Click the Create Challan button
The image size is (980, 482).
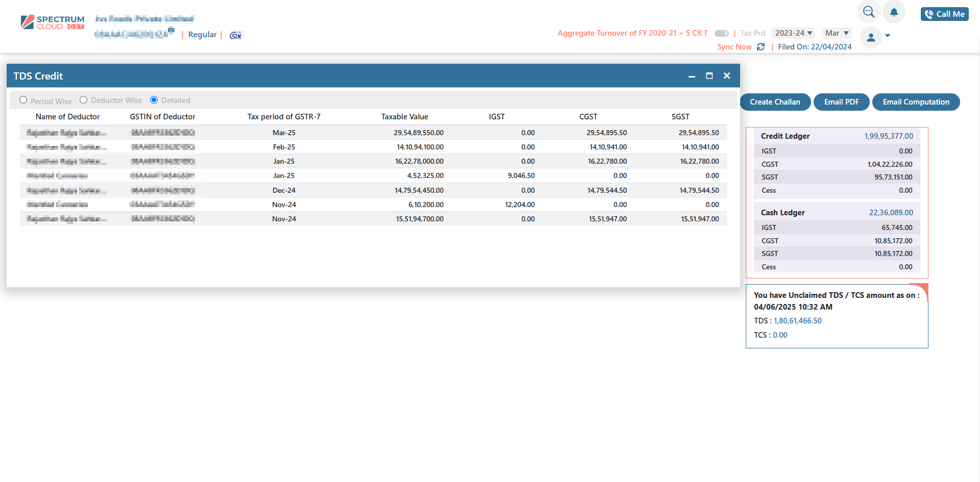[775, 102]
